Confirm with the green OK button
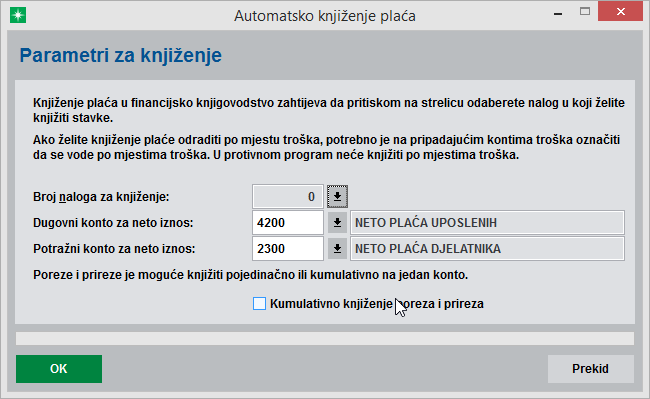This screenshot has height=399, width=650. pos(59,369)
